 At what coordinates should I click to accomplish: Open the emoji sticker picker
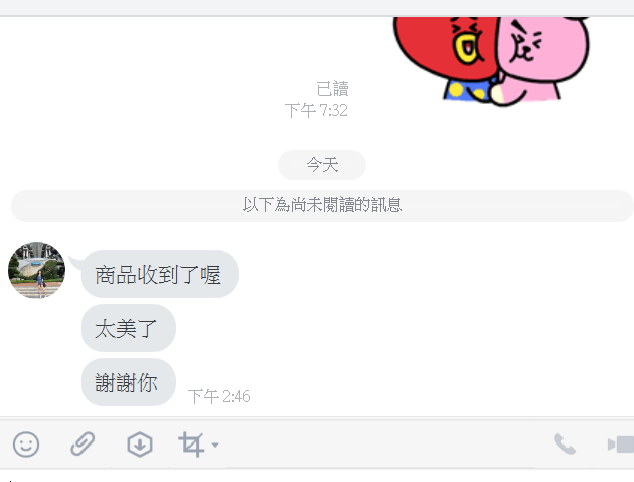pyautogui.click(x=26, y=444)
